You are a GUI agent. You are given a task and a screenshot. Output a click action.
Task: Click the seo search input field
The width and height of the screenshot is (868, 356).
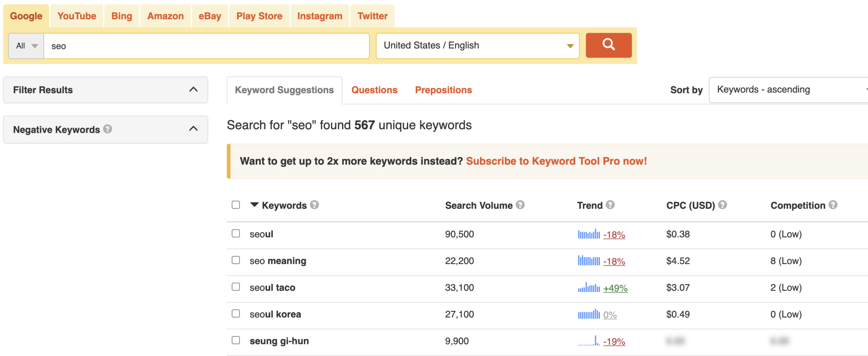(x=206, y=46)
